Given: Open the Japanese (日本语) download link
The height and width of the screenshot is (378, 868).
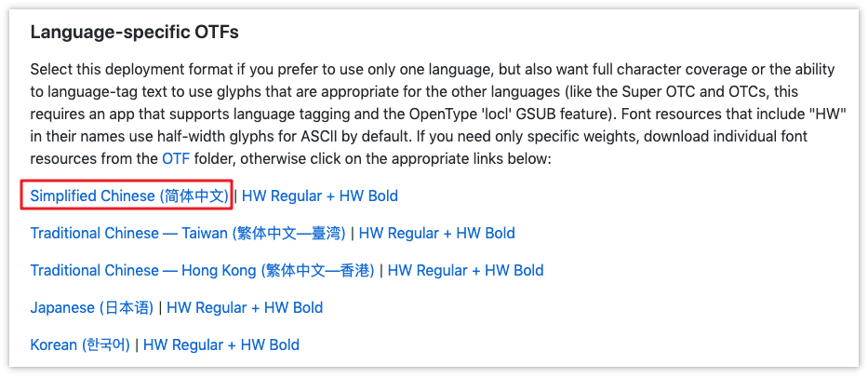Looking at the screenshot, I should tap(90, 307).
